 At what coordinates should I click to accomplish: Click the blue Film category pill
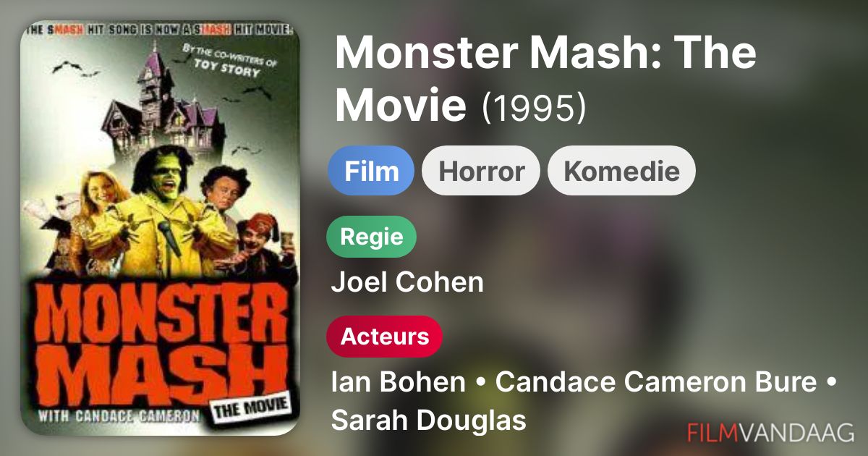371,171
